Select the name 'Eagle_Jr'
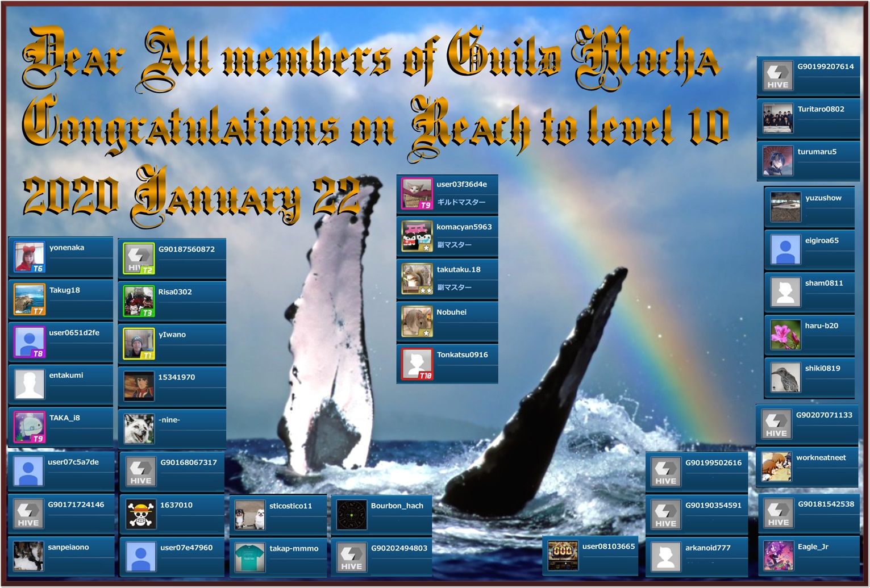870x588 pixels. tap(813, 547)
